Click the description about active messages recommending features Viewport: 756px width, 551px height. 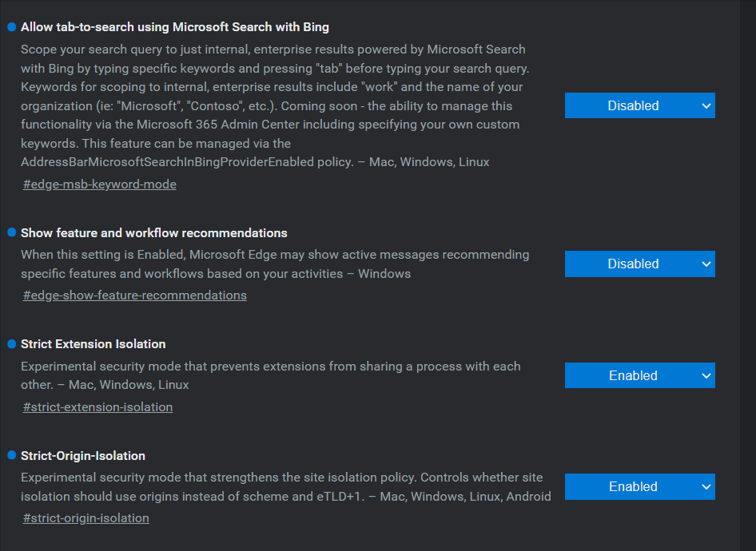tap(274, 264)
